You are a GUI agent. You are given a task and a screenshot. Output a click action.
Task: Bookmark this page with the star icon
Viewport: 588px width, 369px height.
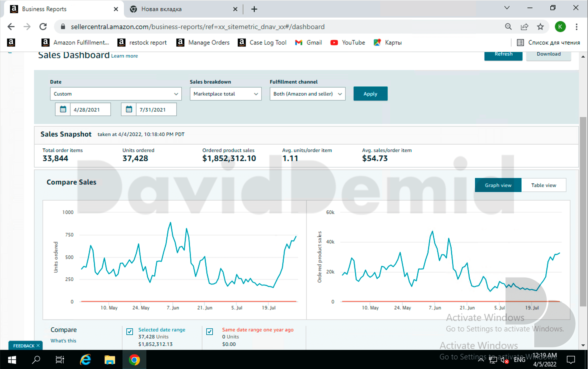pyautogui.click(x=540, y=27)
